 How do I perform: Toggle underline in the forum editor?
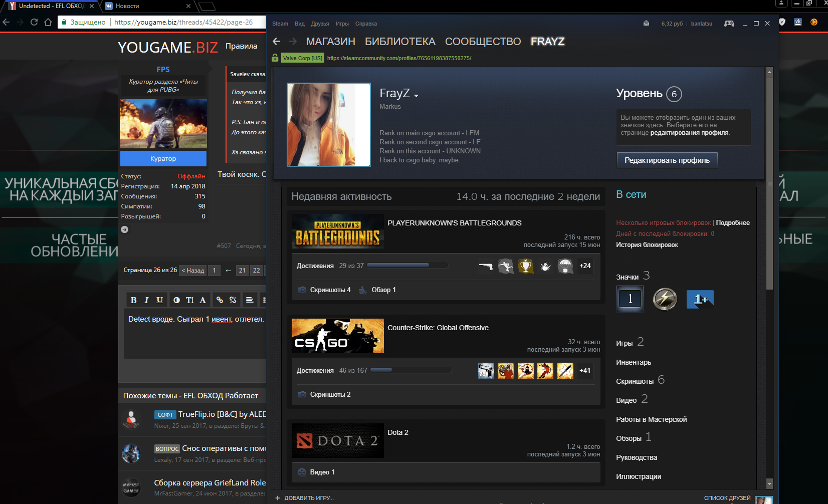159,300
